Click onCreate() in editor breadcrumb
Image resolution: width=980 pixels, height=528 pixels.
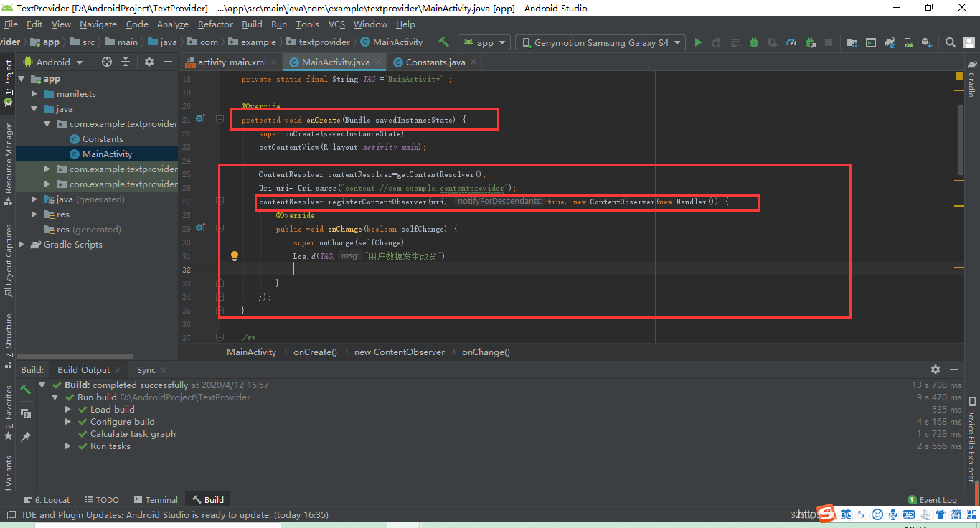click(315, 352)
